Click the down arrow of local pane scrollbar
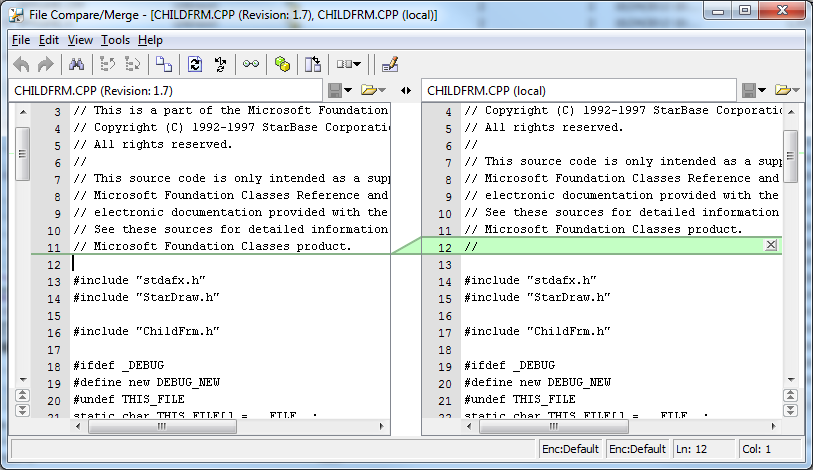Screen dimensions: 813x470 coord(791,380)
